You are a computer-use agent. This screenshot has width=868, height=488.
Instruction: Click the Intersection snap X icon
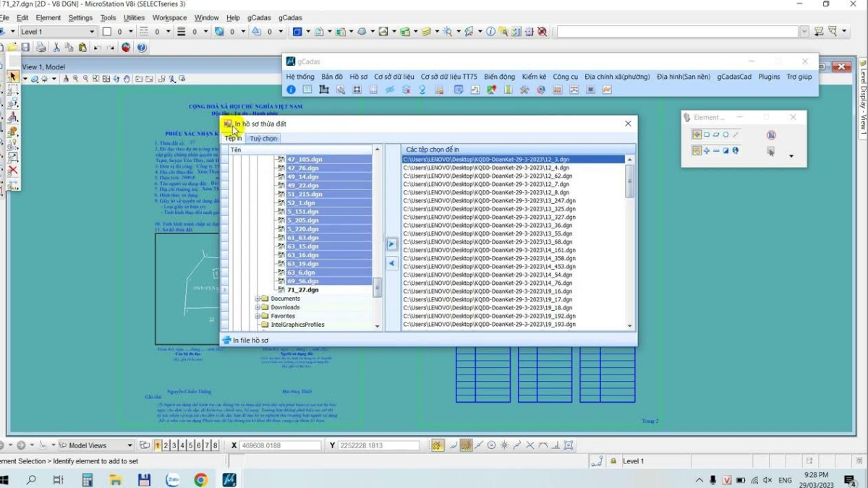530,445
